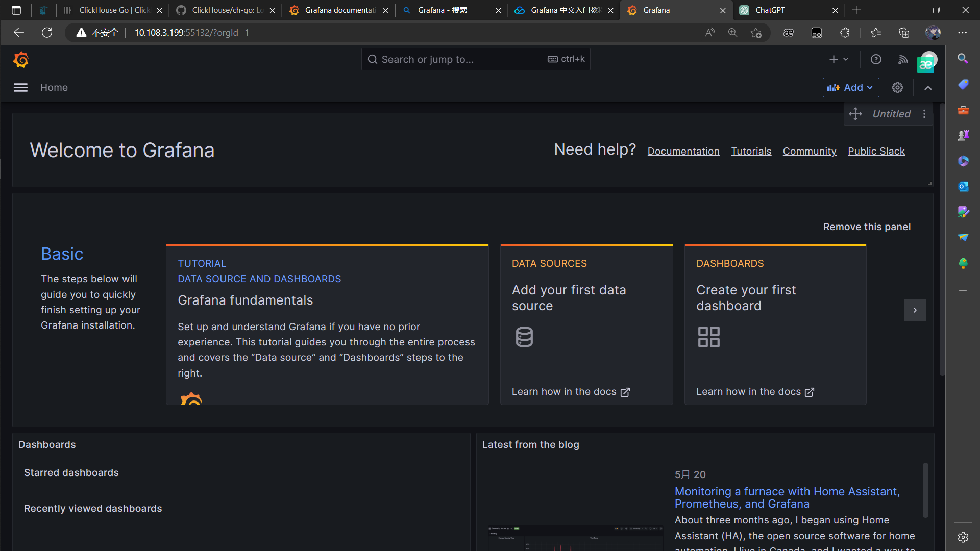Screen dimensions: 980x551
Task: Click the blog post thumbnail image
Action: tap(575, 538)
